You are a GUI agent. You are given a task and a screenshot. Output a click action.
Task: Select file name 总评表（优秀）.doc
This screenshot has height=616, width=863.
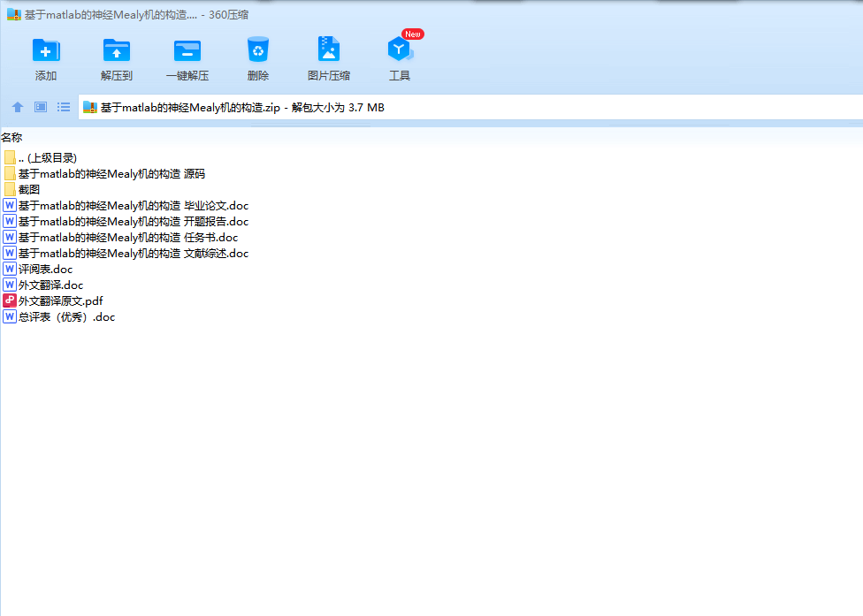[66, 317]
